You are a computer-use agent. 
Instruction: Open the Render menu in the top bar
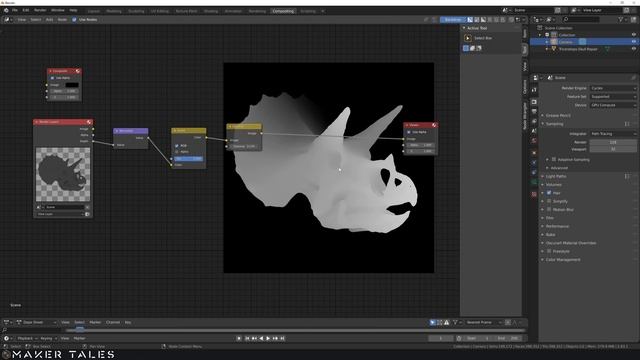coord(40,10)
